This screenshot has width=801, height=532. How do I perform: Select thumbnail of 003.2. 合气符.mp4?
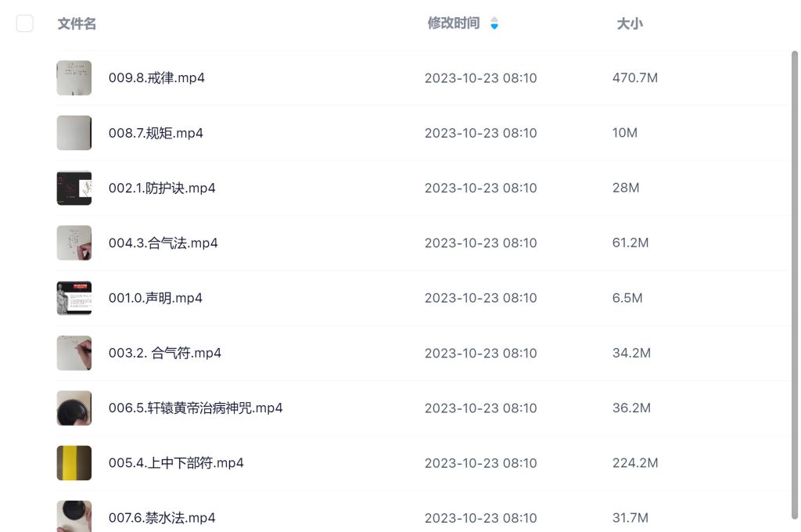point(74,353)
